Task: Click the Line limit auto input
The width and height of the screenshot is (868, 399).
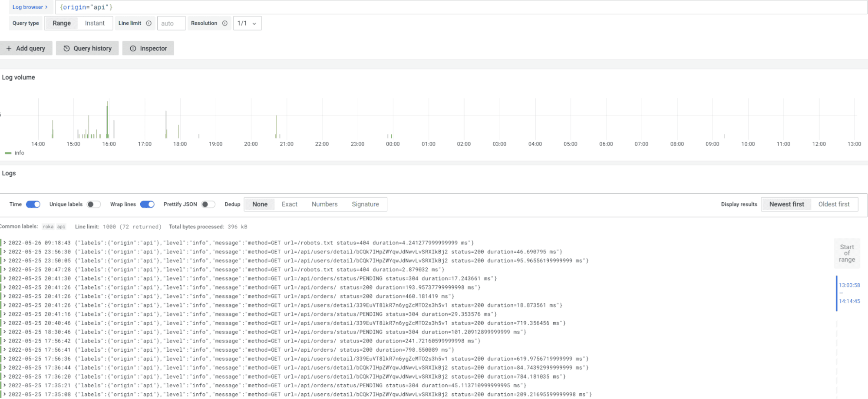Action: coord(171,23)
